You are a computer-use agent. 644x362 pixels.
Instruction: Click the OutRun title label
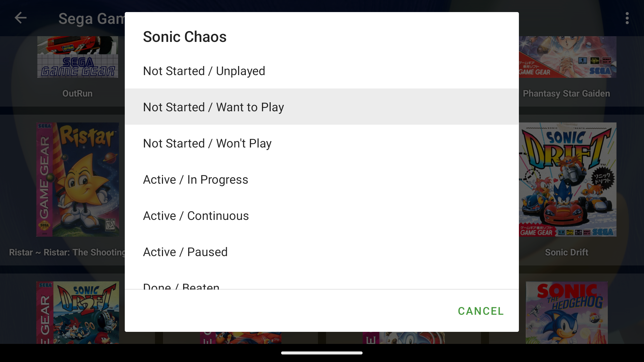point(77,94)
